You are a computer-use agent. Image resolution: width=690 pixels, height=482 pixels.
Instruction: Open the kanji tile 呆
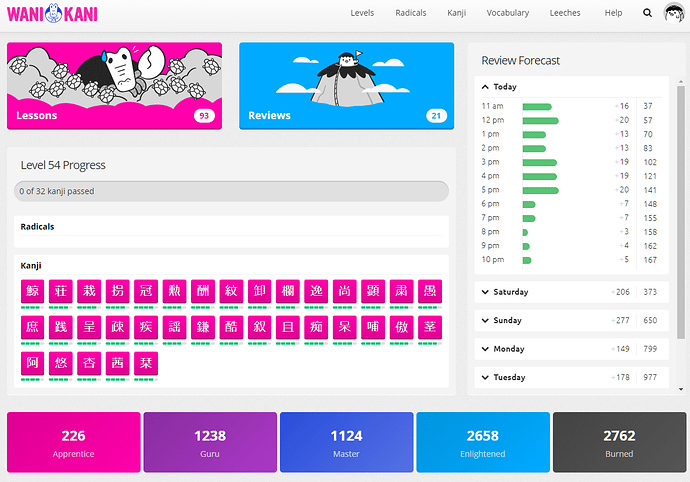click(345, 327)
